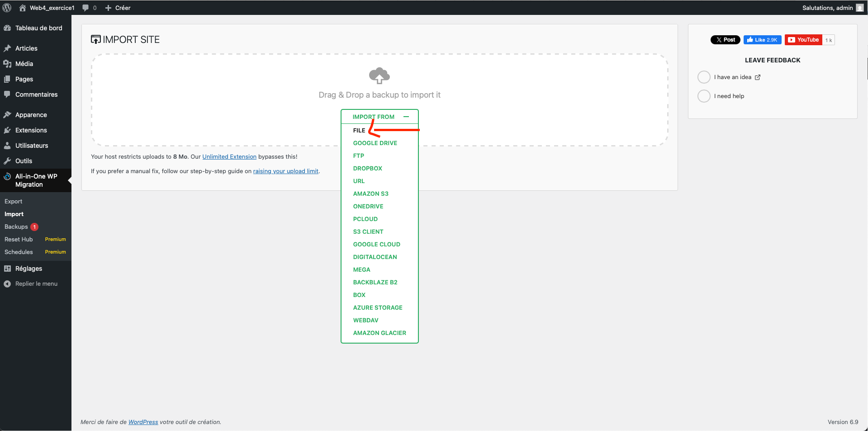
Task: Open Tableau de bord dashboard icon
Action: (7, 28)
